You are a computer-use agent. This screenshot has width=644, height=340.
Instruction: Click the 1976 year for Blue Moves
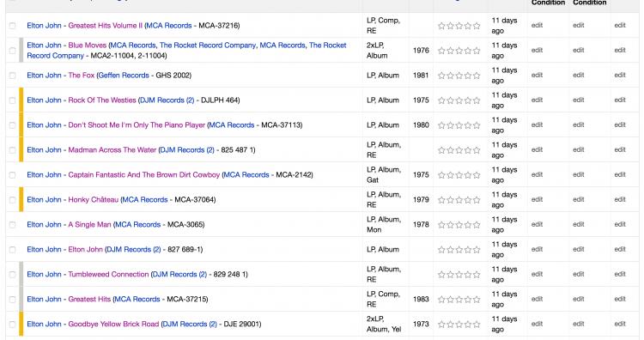[421, 50]
